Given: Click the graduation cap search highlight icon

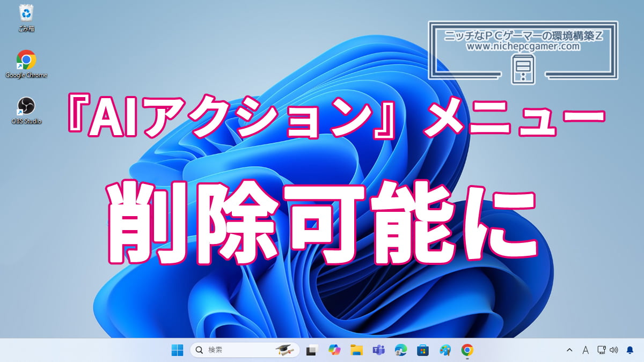Looking at the screenshot, I should pos(285,350).
